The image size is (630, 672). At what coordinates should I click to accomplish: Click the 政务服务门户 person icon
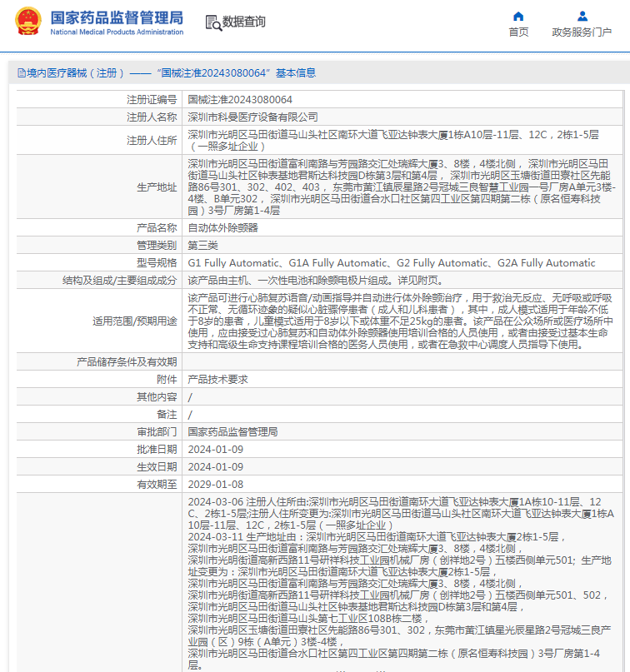point(582,17)
